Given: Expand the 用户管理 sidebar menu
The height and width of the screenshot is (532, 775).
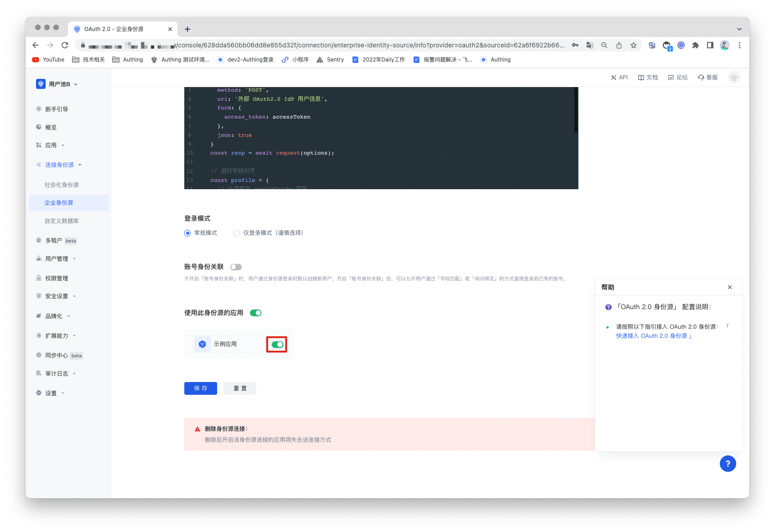Looking at the screenshot, I should tap(57, 259).
